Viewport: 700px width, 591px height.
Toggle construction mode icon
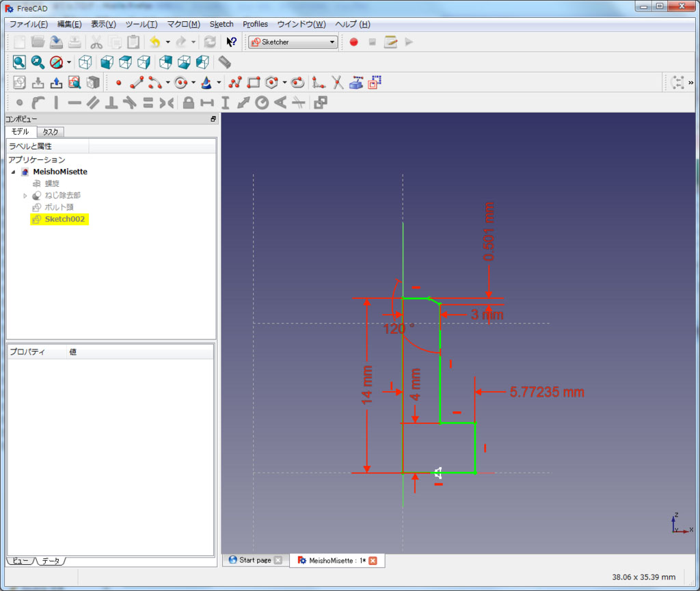375,83
